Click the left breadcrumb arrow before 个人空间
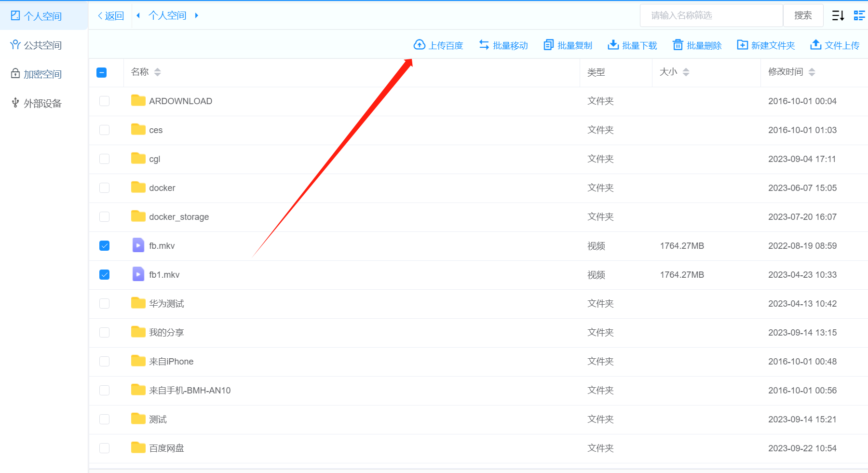868x473 pixels. 138,15
